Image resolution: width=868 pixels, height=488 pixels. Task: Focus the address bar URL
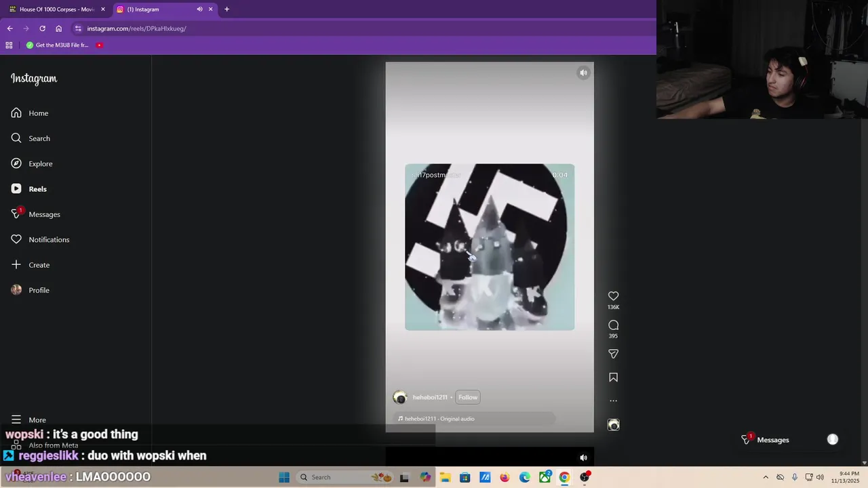point(136,28)
